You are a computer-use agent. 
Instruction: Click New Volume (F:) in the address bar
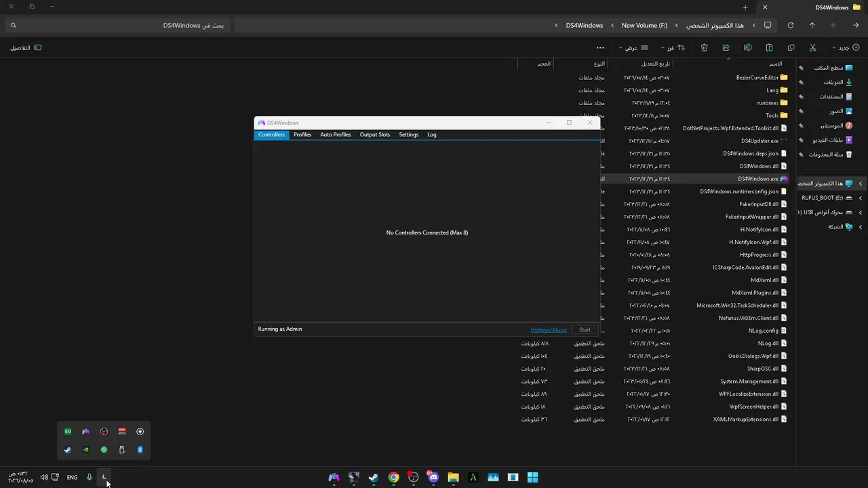point(644,25)
